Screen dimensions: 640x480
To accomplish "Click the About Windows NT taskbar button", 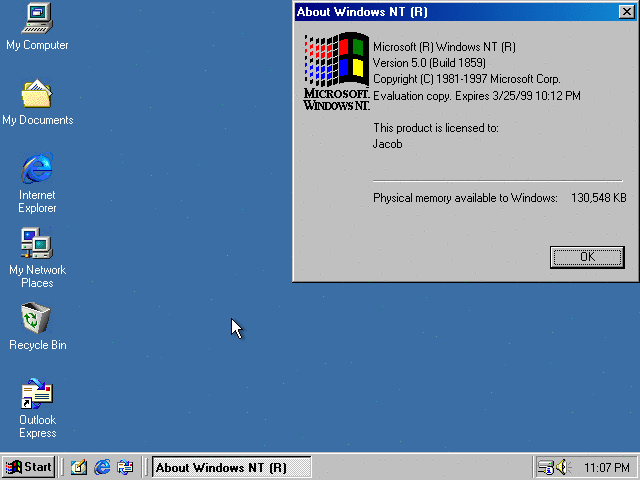I will point(231,467).
